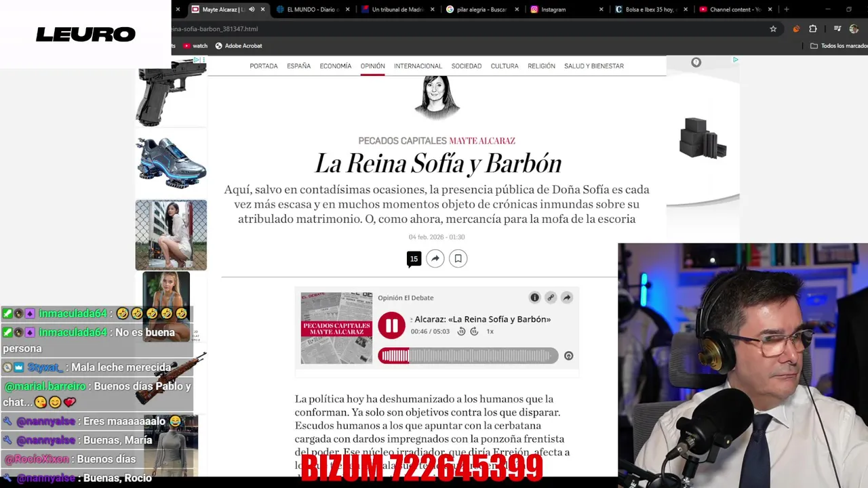Copy the podcast link via chain icon
The width and height of the screenshot is (868, 488).
point(551,298)
